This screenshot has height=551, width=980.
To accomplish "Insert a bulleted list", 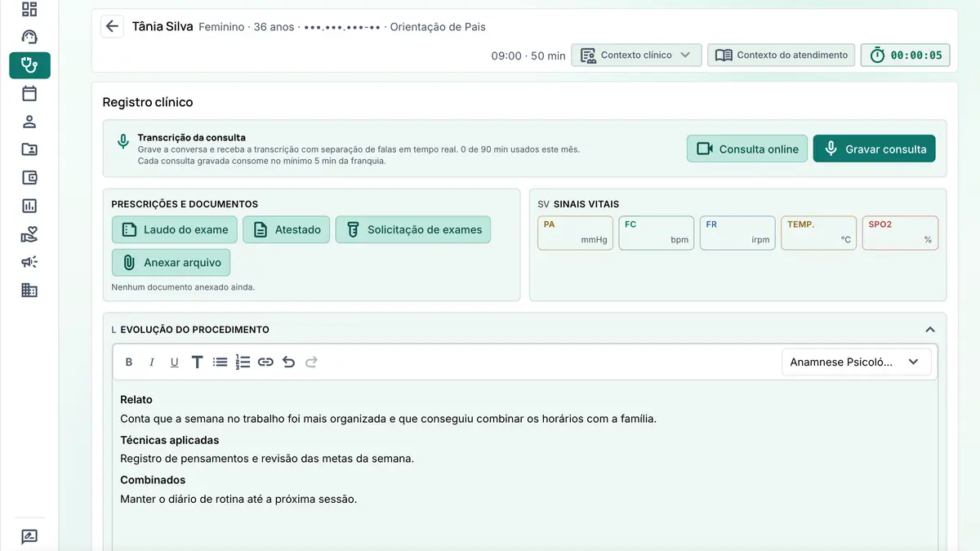I will tap(220, 362).
